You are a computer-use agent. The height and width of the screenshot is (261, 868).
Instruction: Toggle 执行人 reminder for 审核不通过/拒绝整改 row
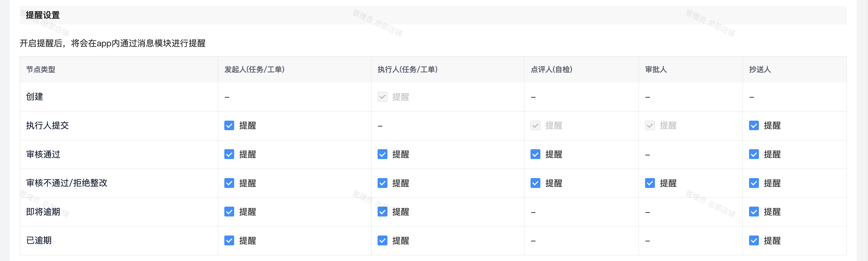tap(382, 184)
